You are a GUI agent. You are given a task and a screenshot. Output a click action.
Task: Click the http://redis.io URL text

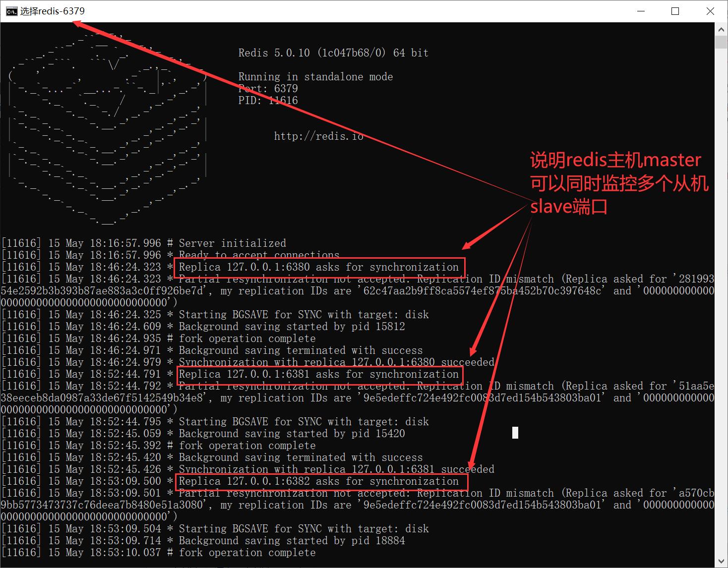(318, 136)
